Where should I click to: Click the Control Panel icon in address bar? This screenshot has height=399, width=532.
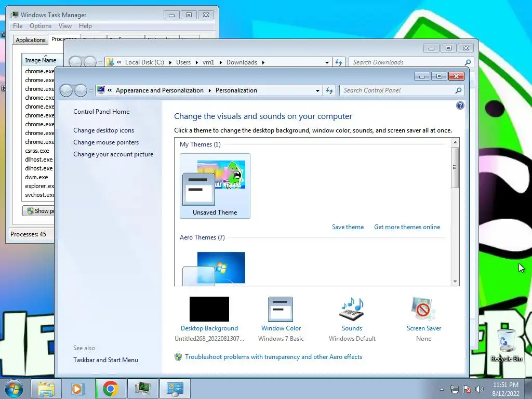(101, 90)
